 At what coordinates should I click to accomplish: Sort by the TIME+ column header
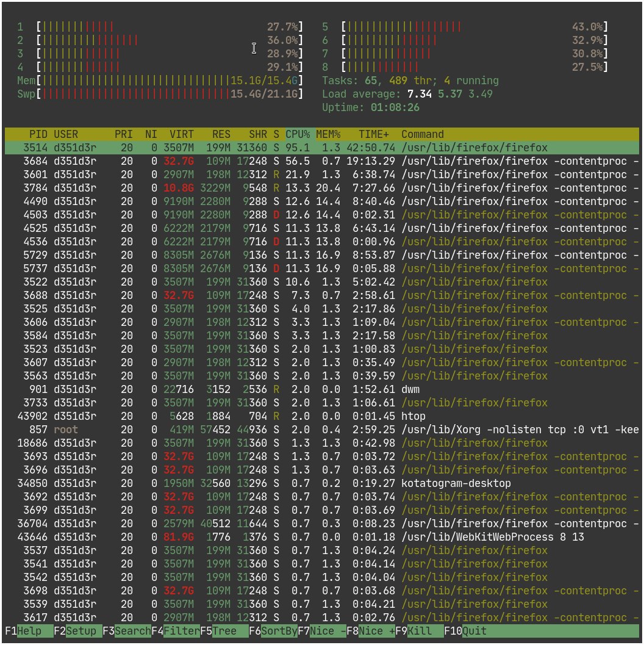pyautogui.click(x=374, y=134)
